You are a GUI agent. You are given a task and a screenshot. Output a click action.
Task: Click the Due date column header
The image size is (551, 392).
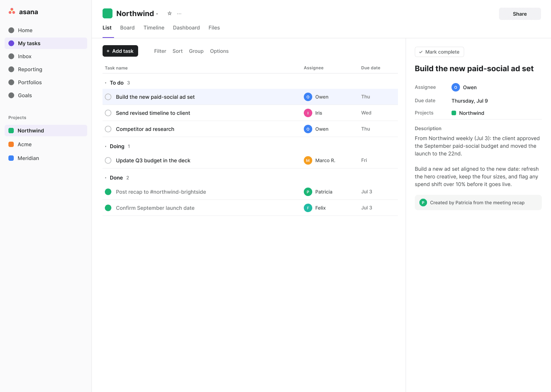point(371,68)
